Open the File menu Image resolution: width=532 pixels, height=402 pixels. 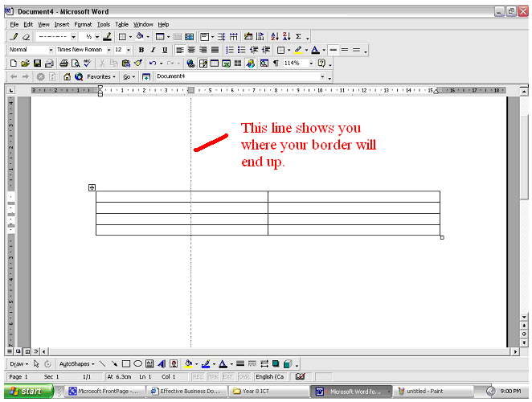tap(14, 24)
